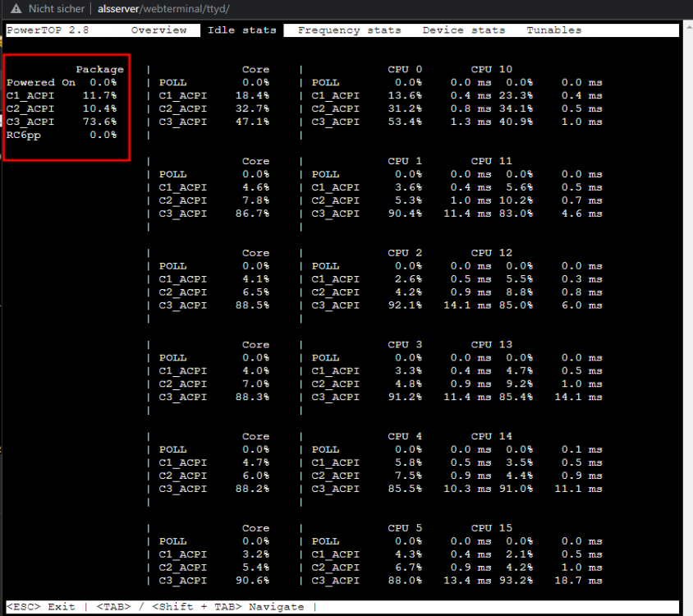
Task: Click the CPU 10 column header
Action: 492,70
